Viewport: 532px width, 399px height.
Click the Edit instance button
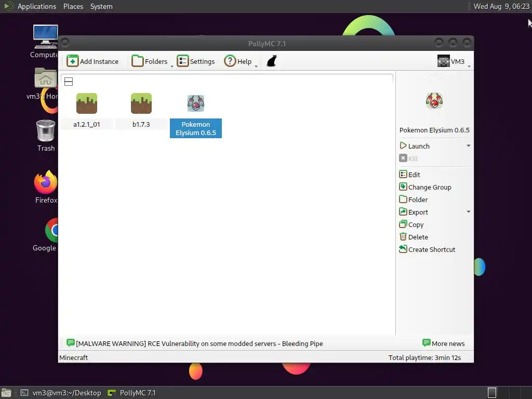point(410,175)
